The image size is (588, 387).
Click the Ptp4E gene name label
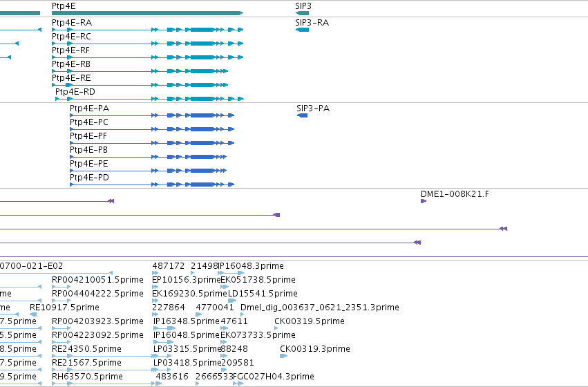(x=64, y=6)
